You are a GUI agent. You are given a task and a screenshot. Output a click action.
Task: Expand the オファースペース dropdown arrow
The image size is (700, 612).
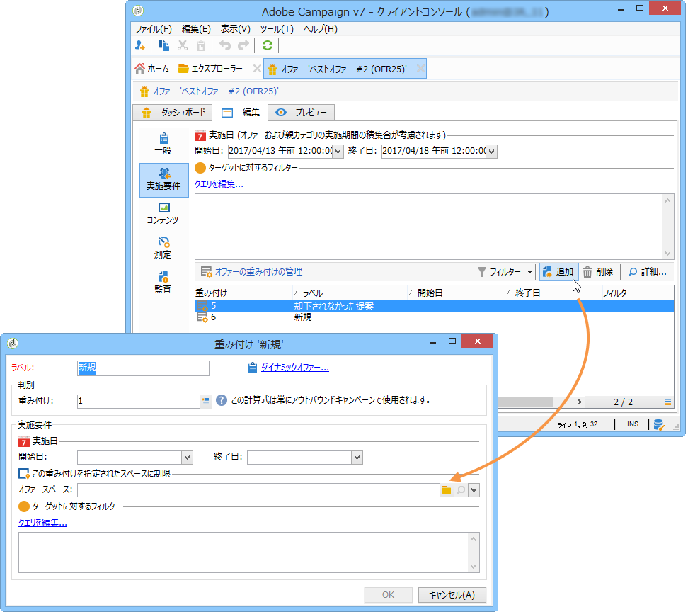(474, 490)
